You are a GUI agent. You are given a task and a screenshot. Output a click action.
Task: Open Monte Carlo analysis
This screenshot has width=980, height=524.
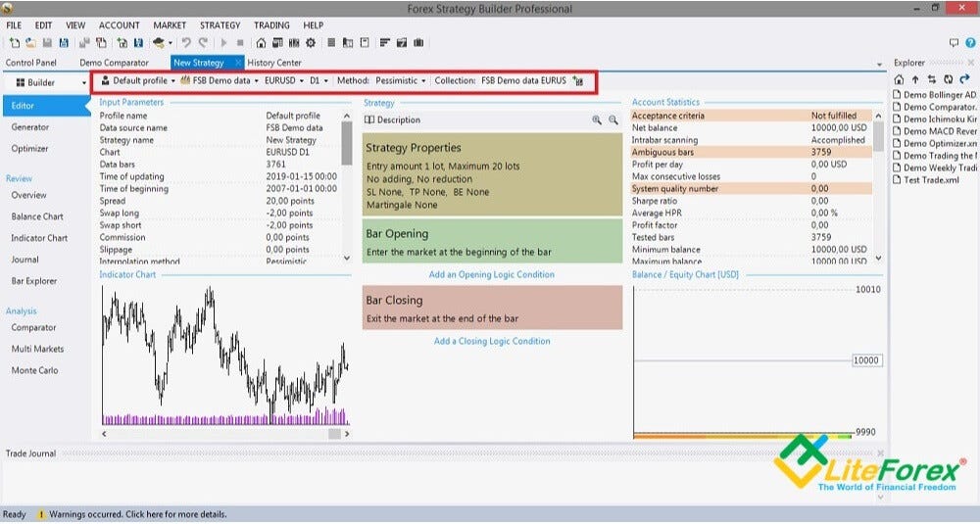click(35, 370)
